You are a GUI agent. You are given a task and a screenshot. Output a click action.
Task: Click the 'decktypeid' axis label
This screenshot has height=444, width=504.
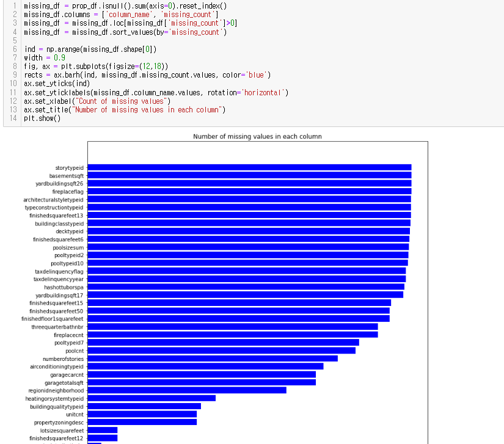click(70, 231)
